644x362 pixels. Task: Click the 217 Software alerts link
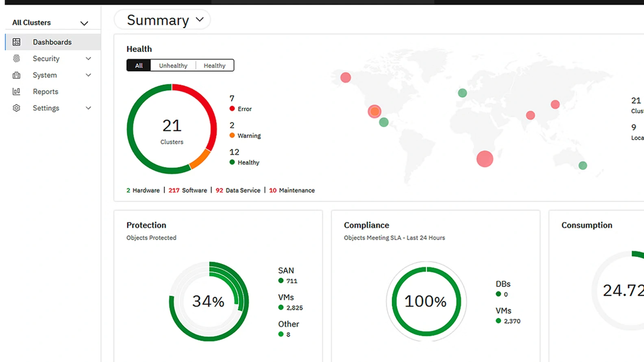coord(188,190)
